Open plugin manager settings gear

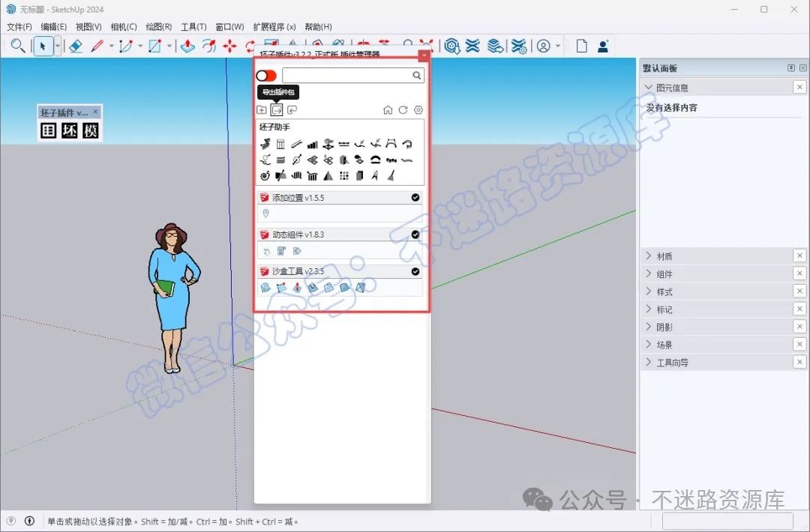tap(418, 110)
